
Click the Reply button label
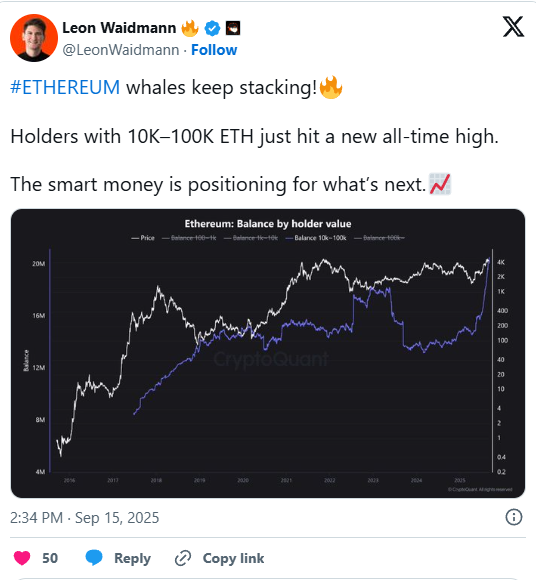click(132, 558)
